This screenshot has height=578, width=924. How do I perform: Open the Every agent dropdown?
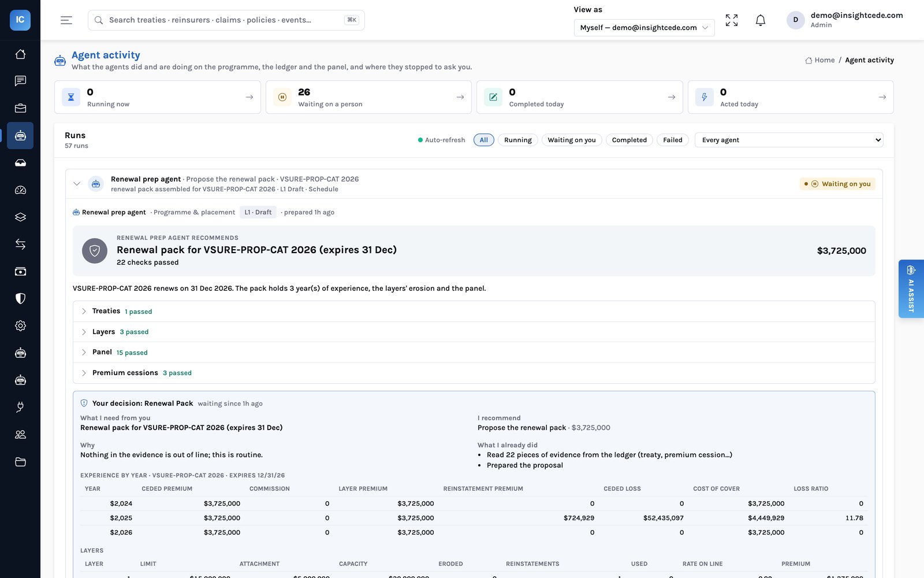coord(789,140)
